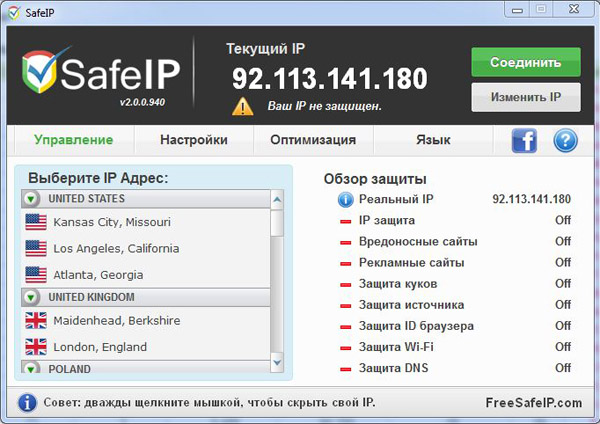Click the info icon beside Реальный IP
Image resolution: width=600 pixels, height=424 pixels.
(346, 200)
